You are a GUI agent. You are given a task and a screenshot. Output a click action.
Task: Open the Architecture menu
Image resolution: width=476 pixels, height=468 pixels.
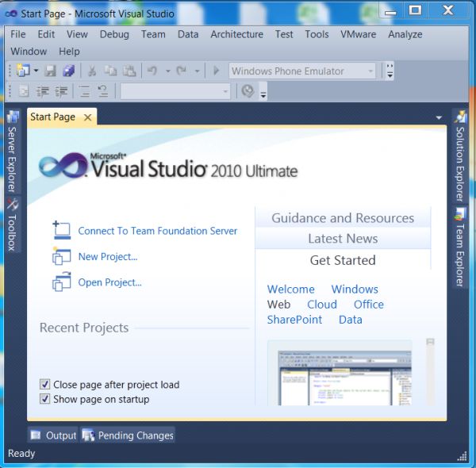[236, 34]
